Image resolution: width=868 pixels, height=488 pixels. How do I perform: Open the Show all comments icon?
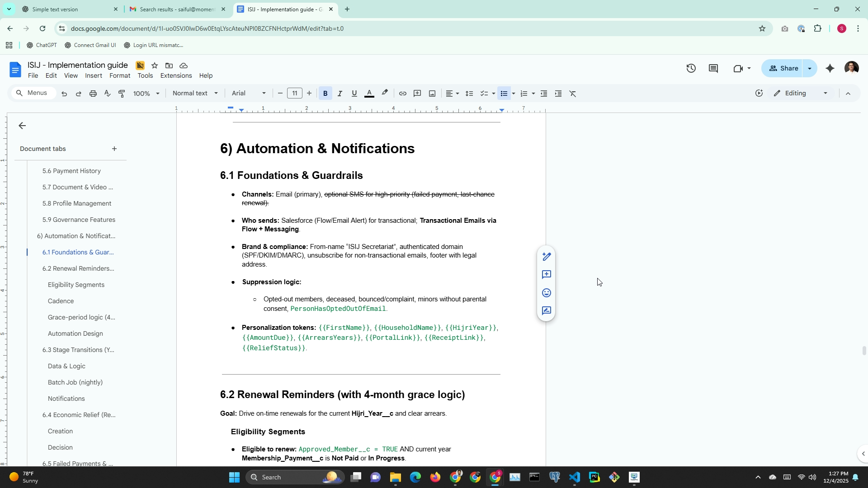coord(713,68)
